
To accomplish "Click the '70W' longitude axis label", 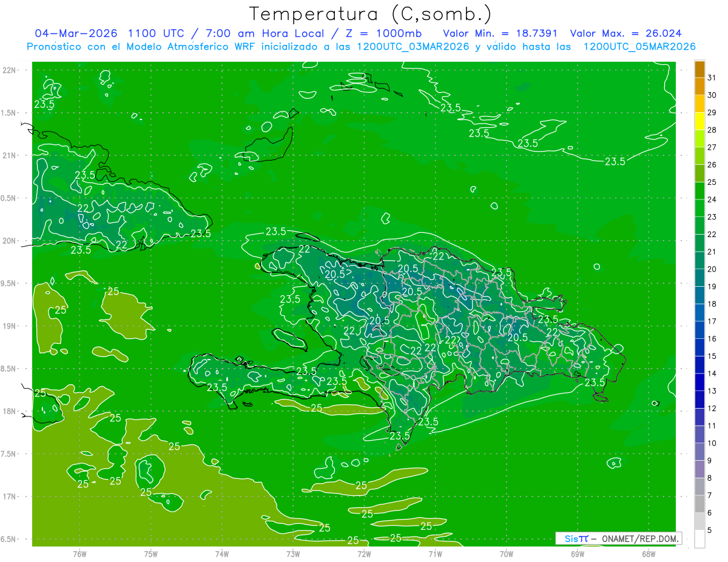I will (507, 554).
